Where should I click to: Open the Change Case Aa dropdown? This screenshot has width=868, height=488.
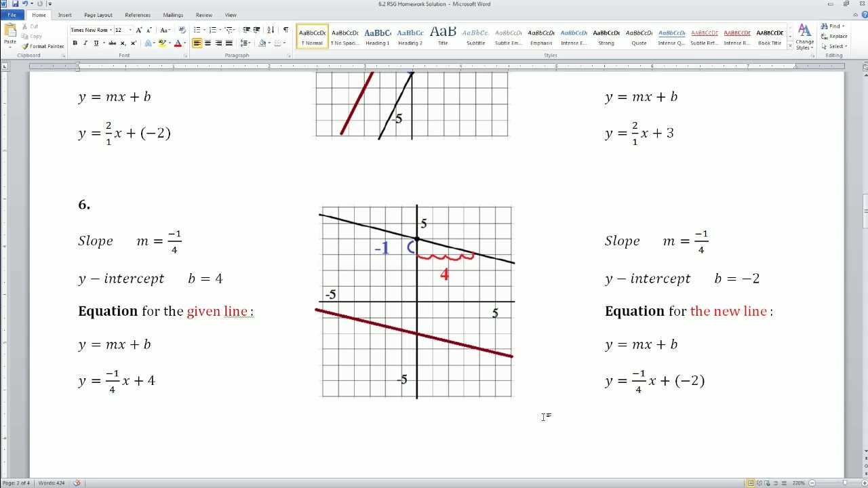point(165,30)
